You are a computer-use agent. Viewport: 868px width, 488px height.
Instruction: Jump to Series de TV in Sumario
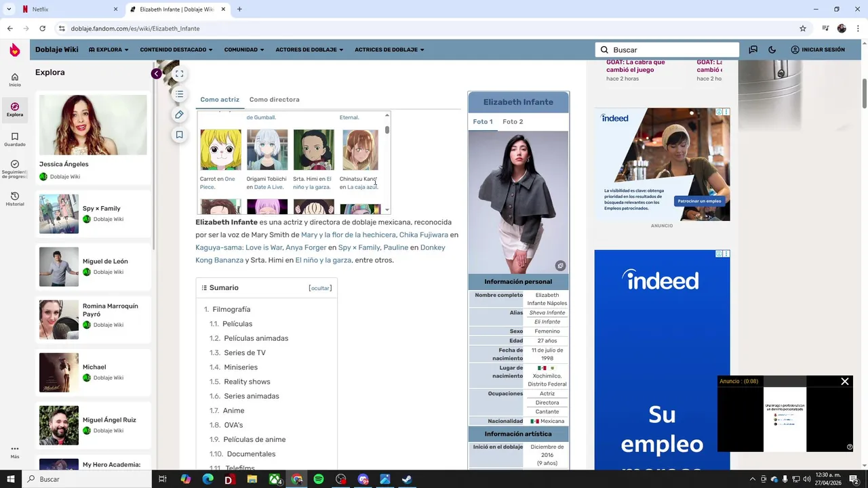click(245, 352)
